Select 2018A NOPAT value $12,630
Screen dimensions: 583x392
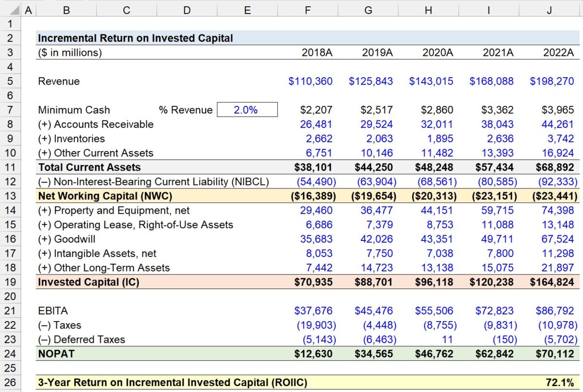point(313,354)
